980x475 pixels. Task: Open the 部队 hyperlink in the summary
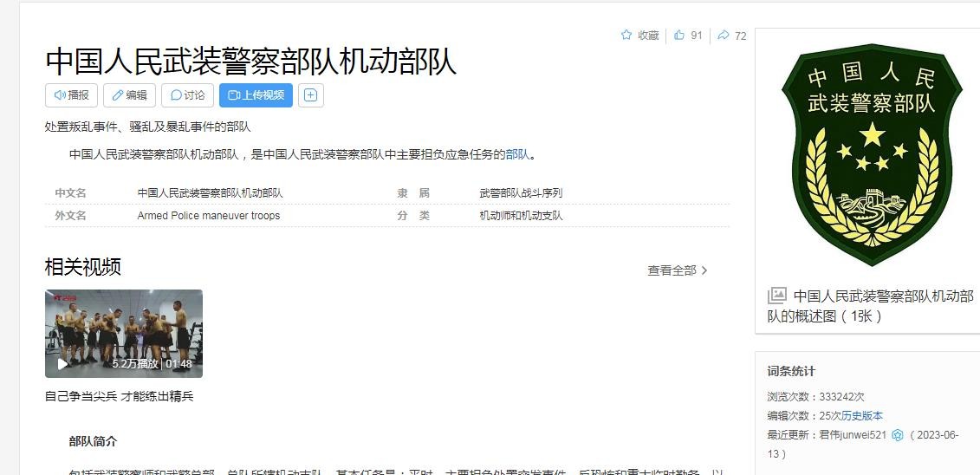[517, 155]
